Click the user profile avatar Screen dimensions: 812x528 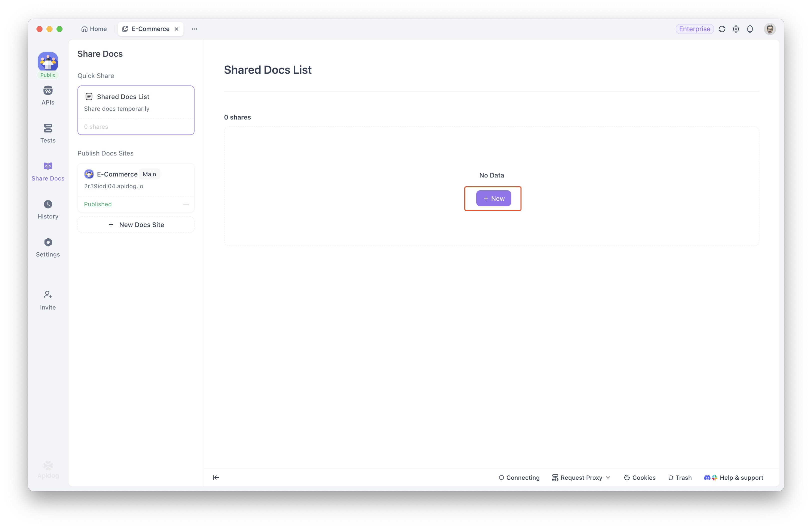770,29
